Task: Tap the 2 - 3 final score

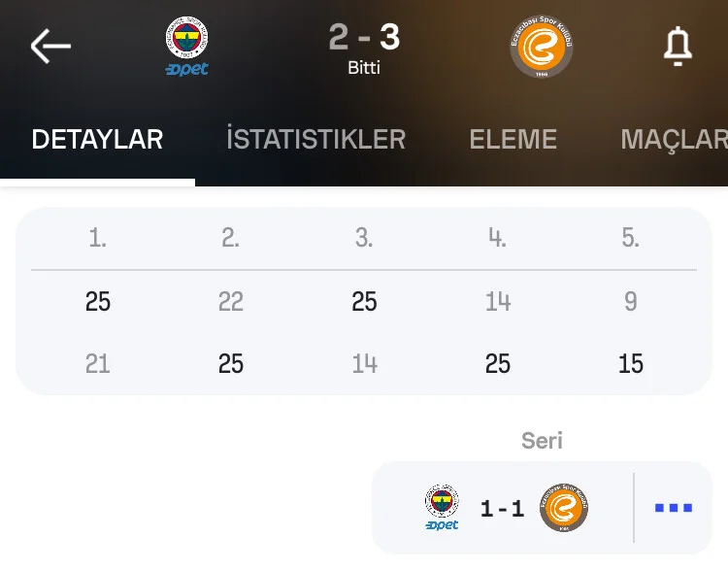Action: point(364,37)
